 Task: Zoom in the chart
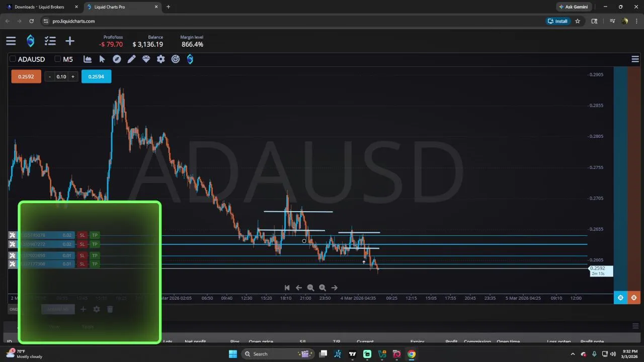tap(323, 288)
